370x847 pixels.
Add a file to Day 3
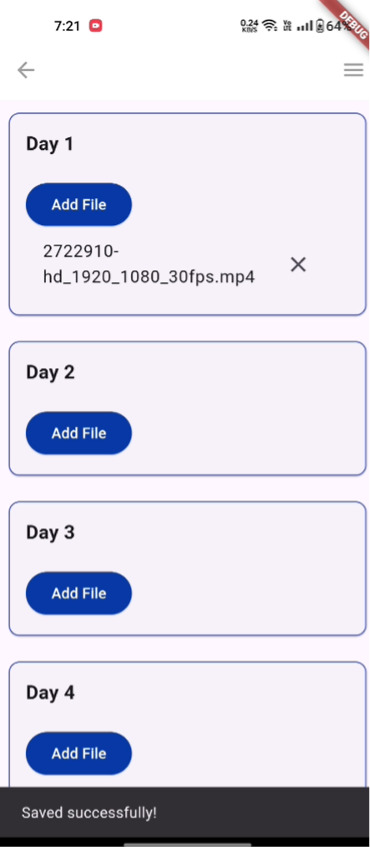(x=79, y=593)
